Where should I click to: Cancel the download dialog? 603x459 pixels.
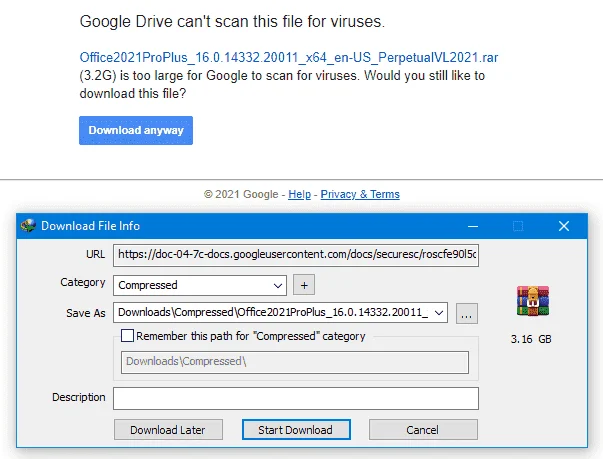point(423,430)
